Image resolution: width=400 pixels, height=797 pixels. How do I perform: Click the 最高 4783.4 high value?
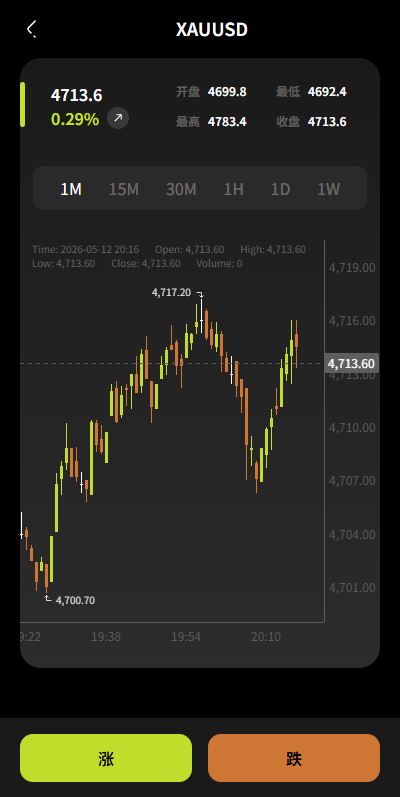coord(211,122)
